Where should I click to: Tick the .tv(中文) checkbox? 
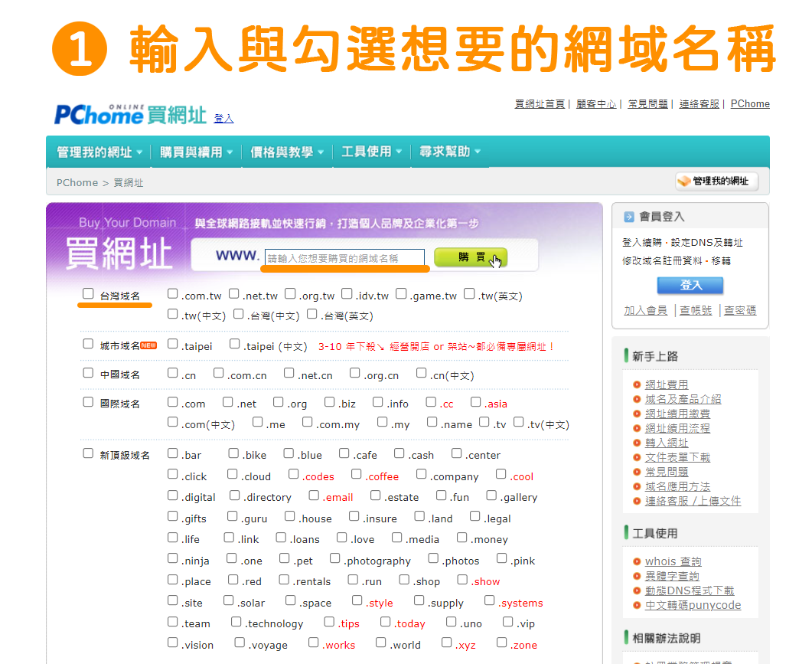(x=518, y=423)
